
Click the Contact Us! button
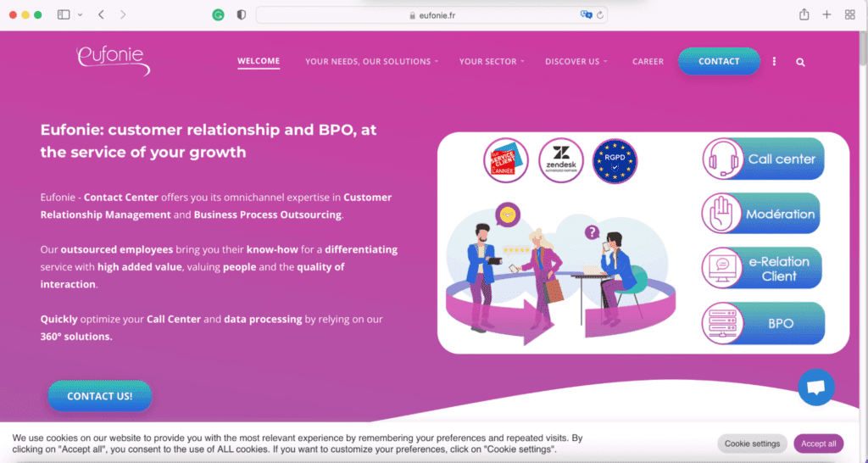(100, 396)
